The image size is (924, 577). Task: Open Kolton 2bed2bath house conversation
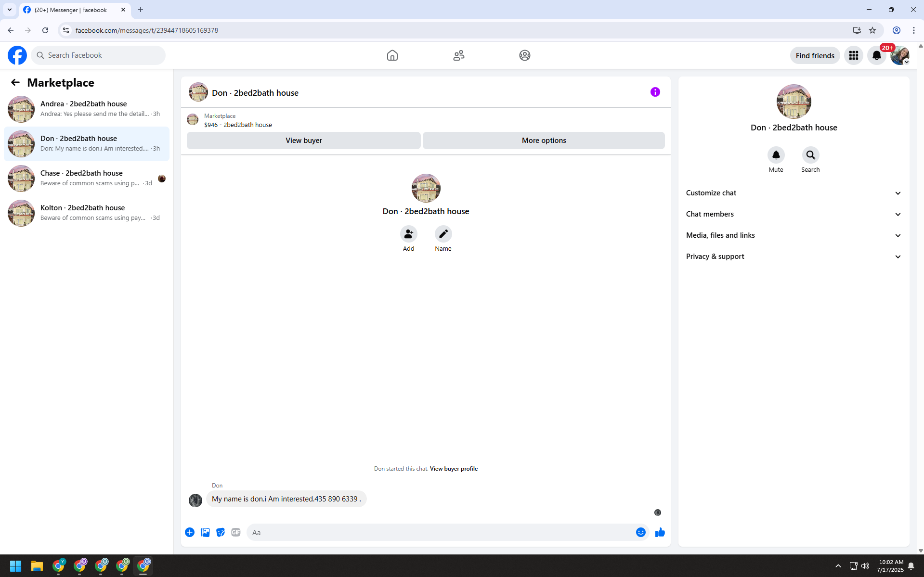point(87,213)
